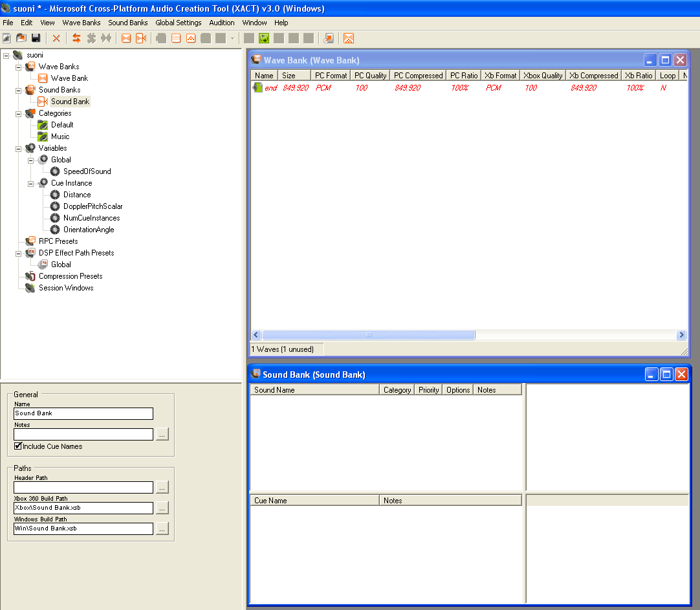Click the OrientationAngle variable icon
Image resolution: width=700 pixels, height=610 pixels.
[x=55, y=230]
